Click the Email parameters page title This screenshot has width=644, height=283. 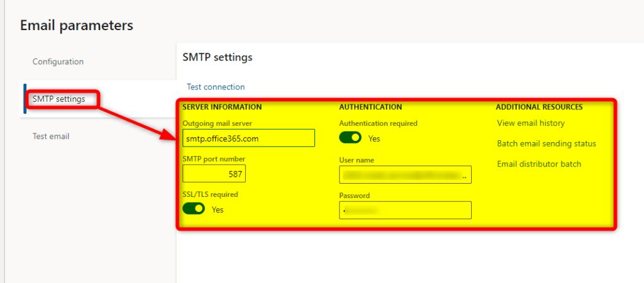[77, 25]
